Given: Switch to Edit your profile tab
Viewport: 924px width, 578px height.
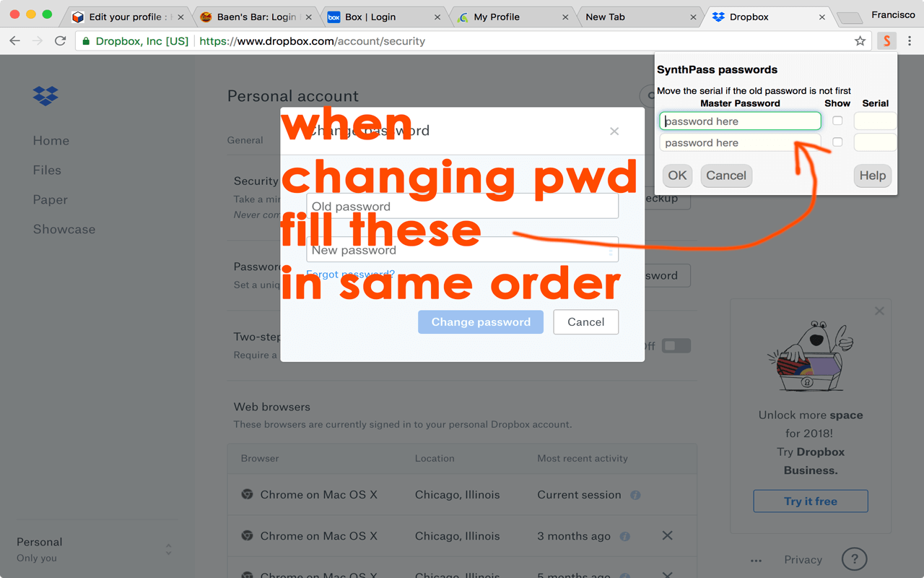Looking at the screenshot, I should point(128,17).
